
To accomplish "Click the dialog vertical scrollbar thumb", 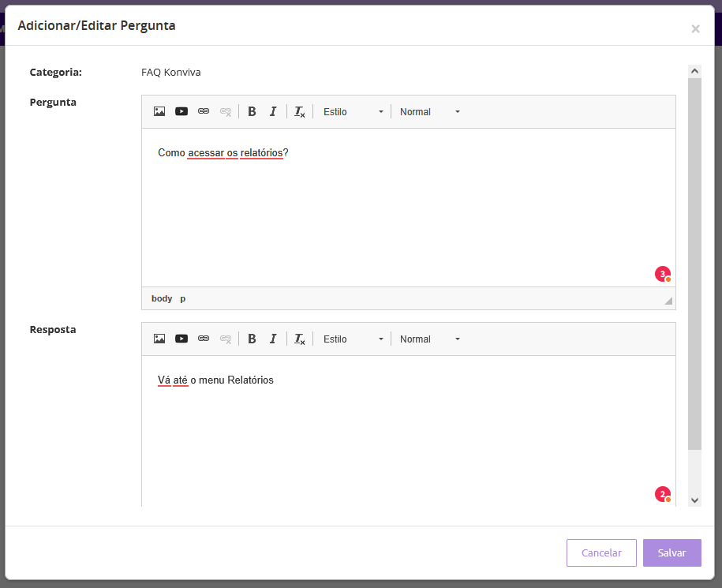I will 694,260.
